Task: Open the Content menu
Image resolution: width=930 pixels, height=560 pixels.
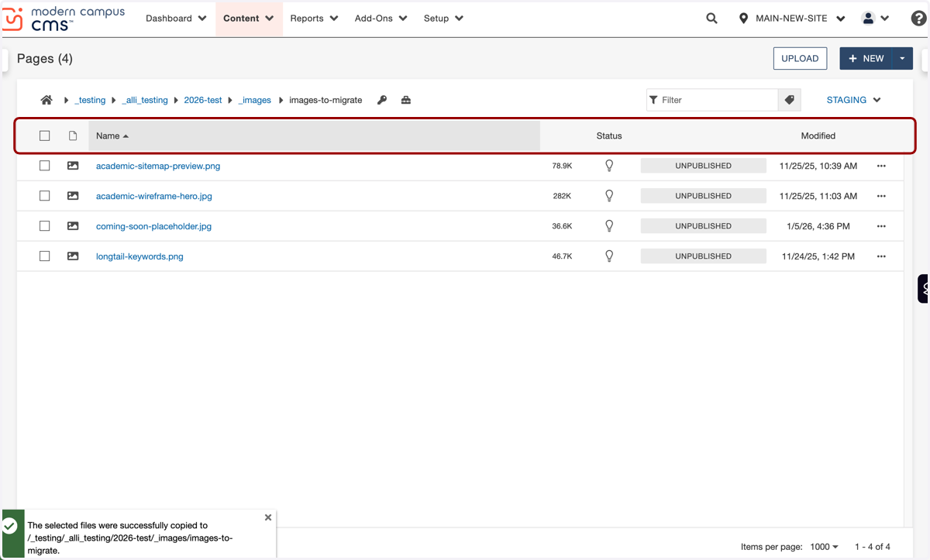Action: pyautogui.click(x=249, y=19)
